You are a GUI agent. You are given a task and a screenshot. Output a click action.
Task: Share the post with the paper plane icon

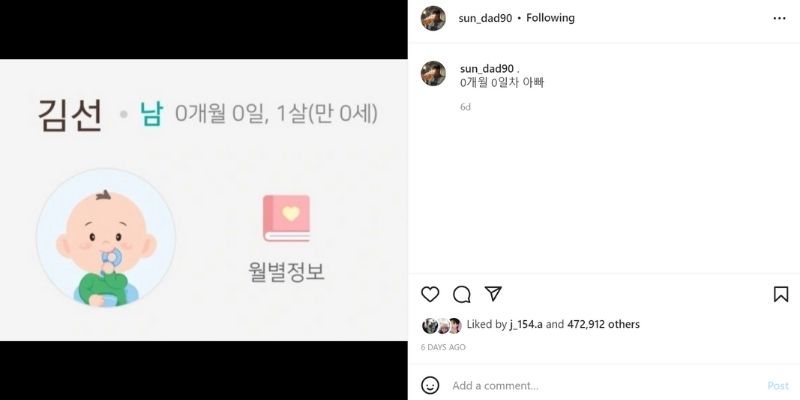tap(493, 293)
